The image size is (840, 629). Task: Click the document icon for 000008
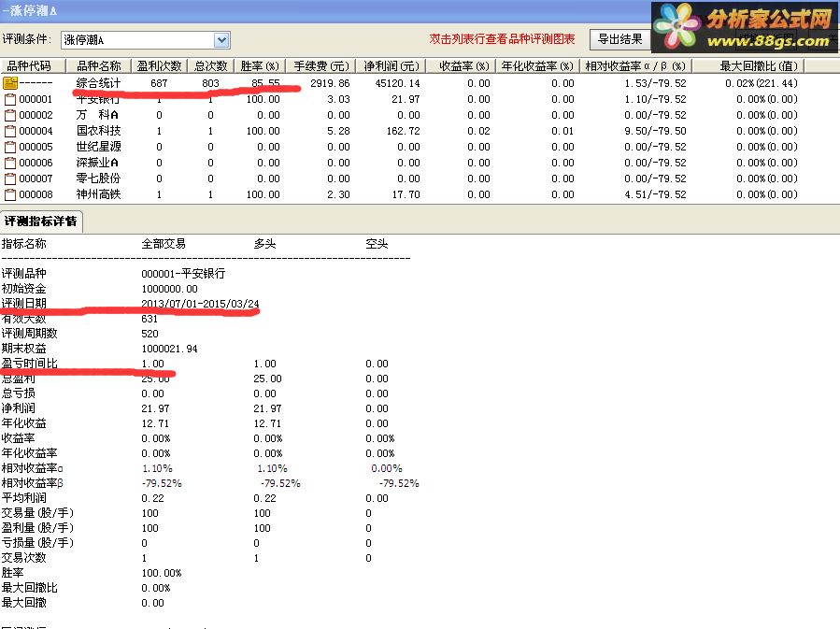click(10, 194)
